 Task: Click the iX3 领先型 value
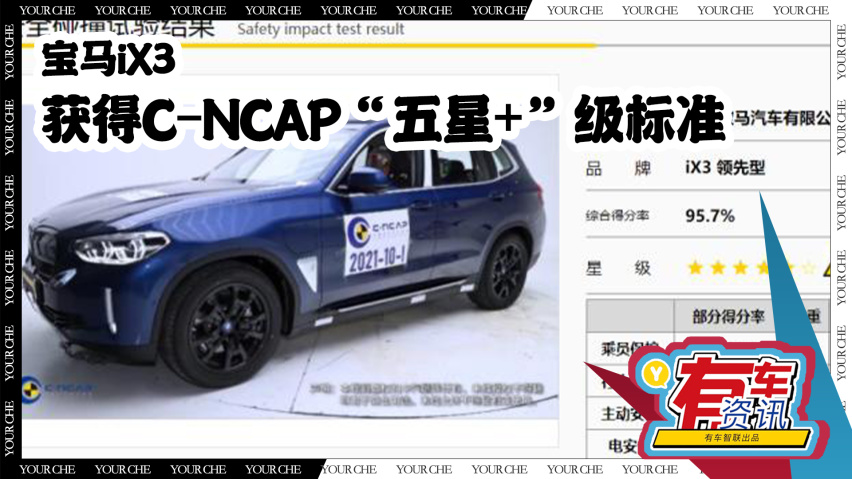tap(725, 167)
